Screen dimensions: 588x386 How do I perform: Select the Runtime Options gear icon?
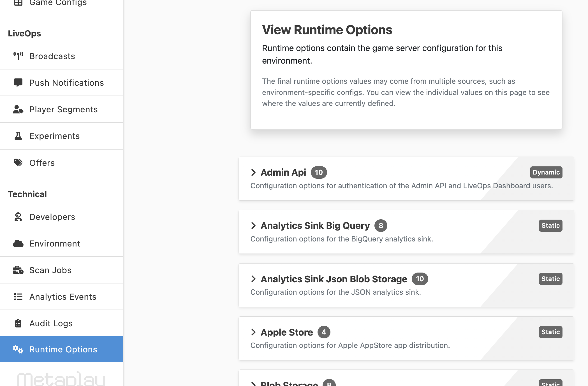pyautogui.click(x=18, y=349)
